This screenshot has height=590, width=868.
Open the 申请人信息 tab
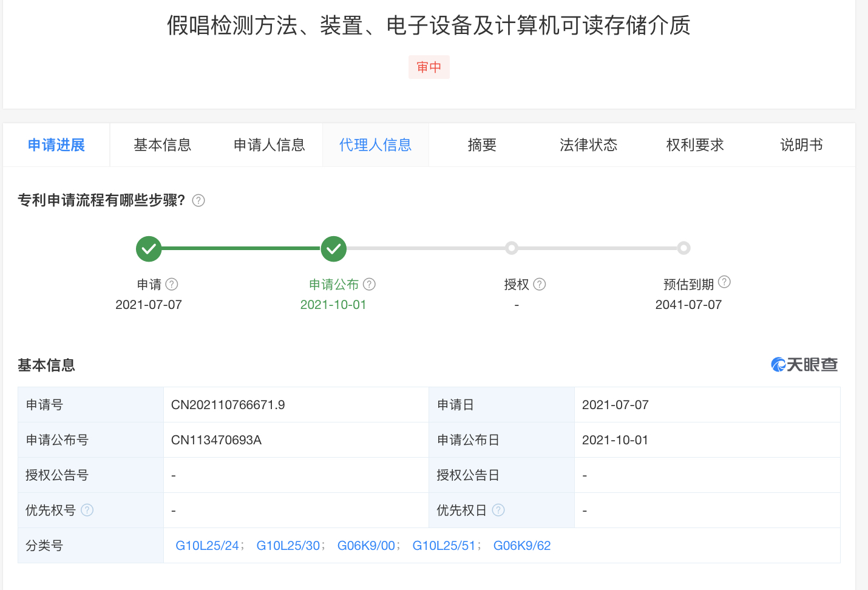tap(269, 145)
